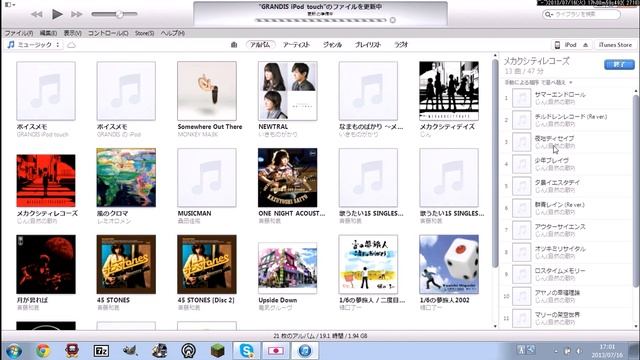Select the なまものばかり album placeholder cover
The height and width of the screenshot is (360, 640).
368,91
